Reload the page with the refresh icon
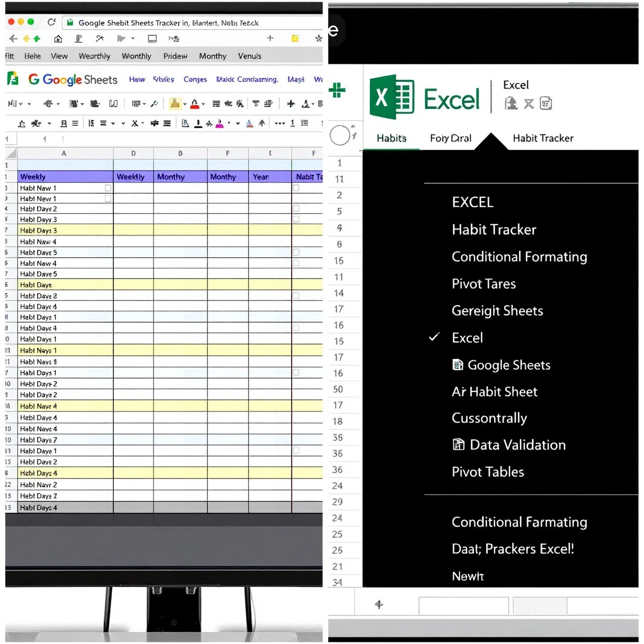Image resolution: width=644 pixels, height=644 pixels. click(x=51, y=22)
